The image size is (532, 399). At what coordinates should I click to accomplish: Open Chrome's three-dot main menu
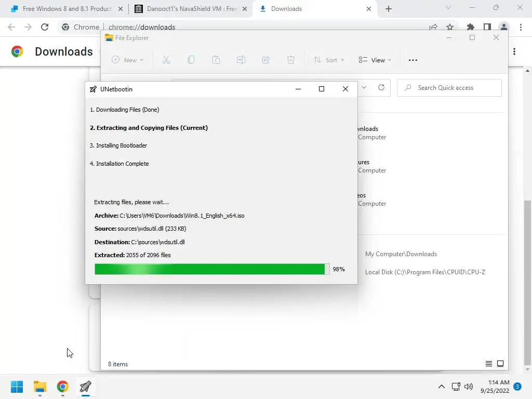pos(521,27)
